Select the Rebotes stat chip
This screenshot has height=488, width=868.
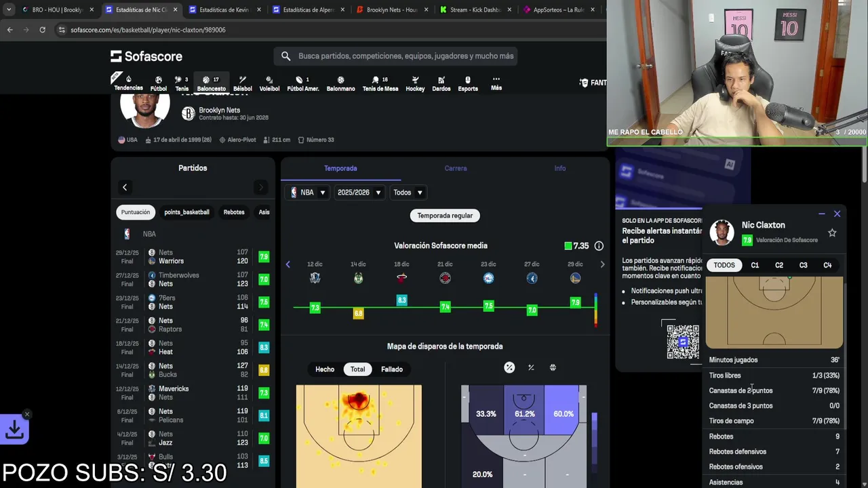coord(234,212)
